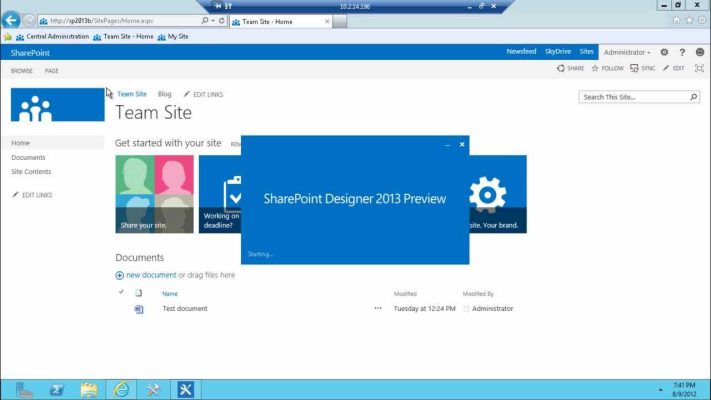Open the SkyDrive link

pos(558,52)
